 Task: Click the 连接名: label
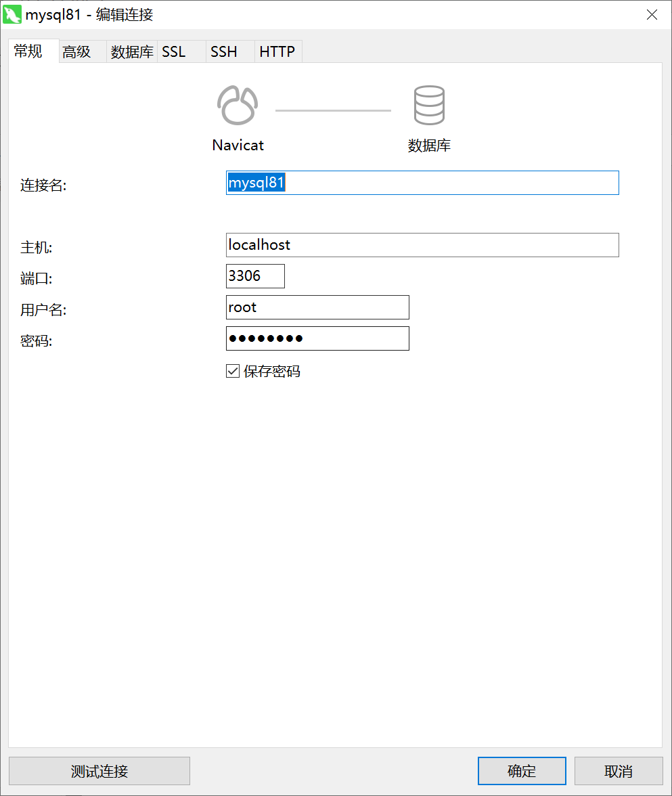click(x=43, y=185)
